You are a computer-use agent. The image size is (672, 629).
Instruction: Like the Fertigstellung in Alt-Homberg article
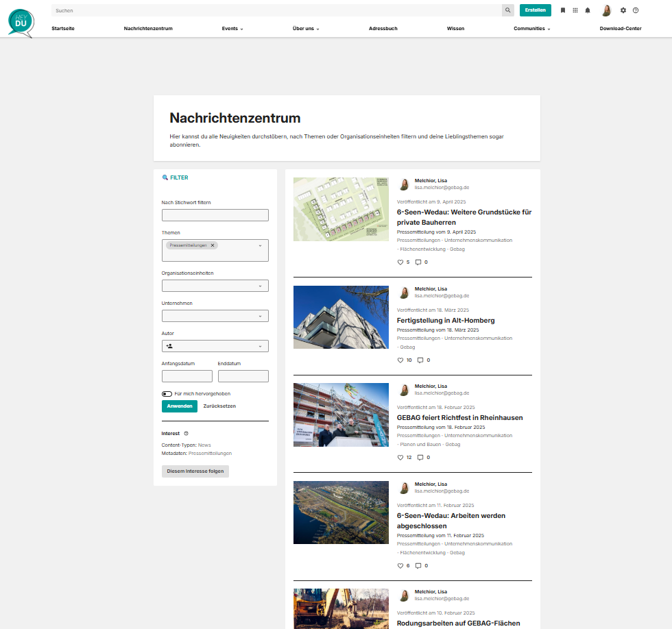tap(401, 360)
